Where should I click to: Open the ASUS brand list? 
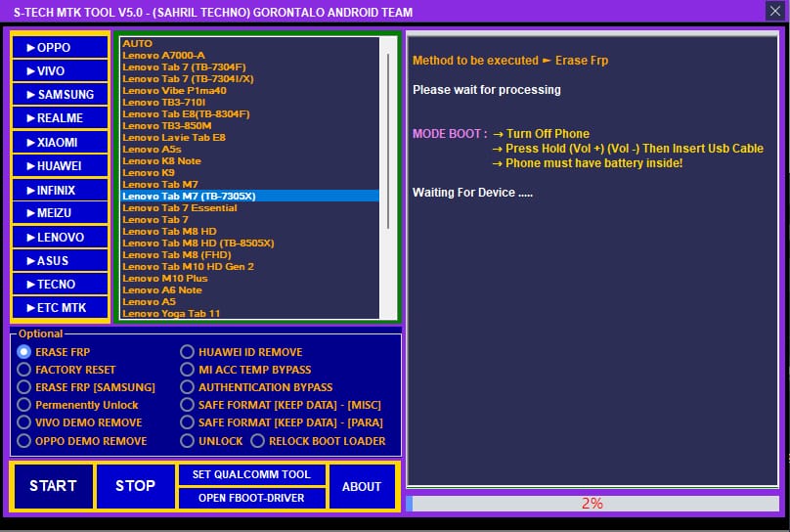60,260
